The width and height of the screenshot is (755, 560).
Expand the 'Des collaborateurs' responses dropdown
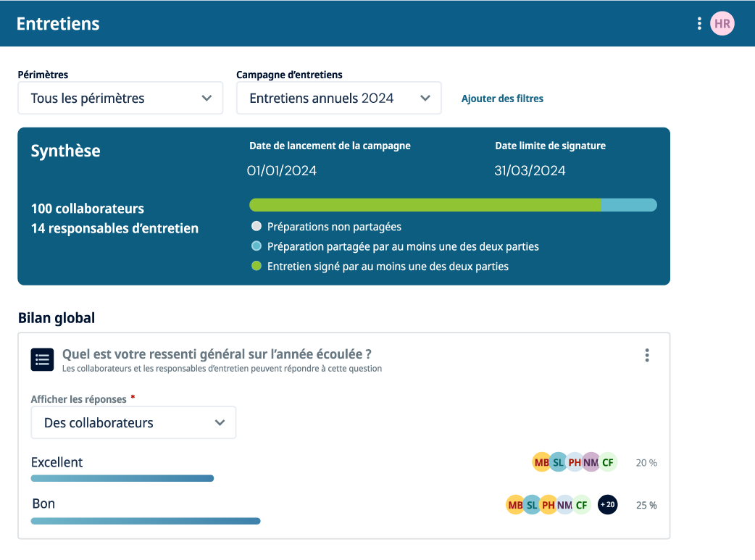click(133, 422)
